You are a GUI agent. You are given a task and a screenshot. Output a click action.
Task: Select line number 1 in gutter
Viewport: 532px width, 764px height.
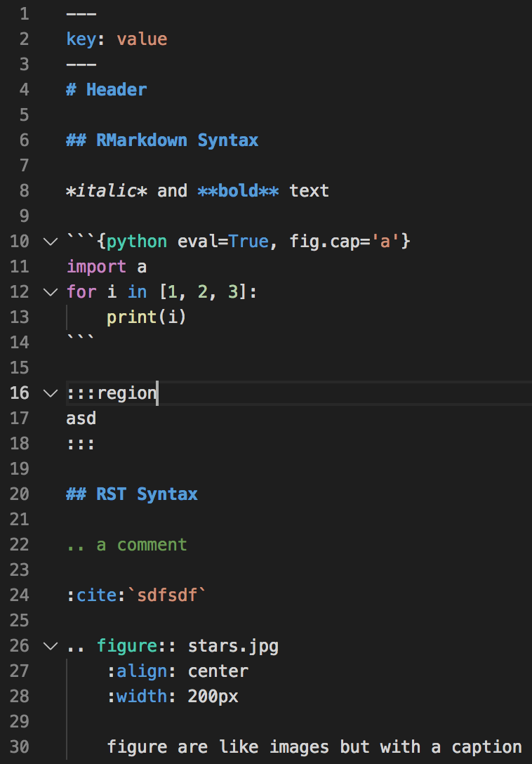tap(24, 13)
